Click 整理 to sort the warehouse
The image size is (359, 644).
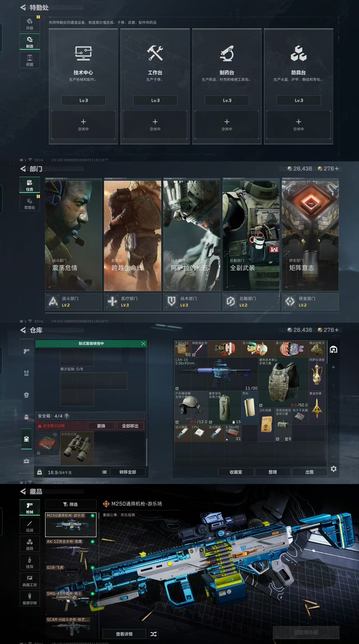click(x=273, y=472)
